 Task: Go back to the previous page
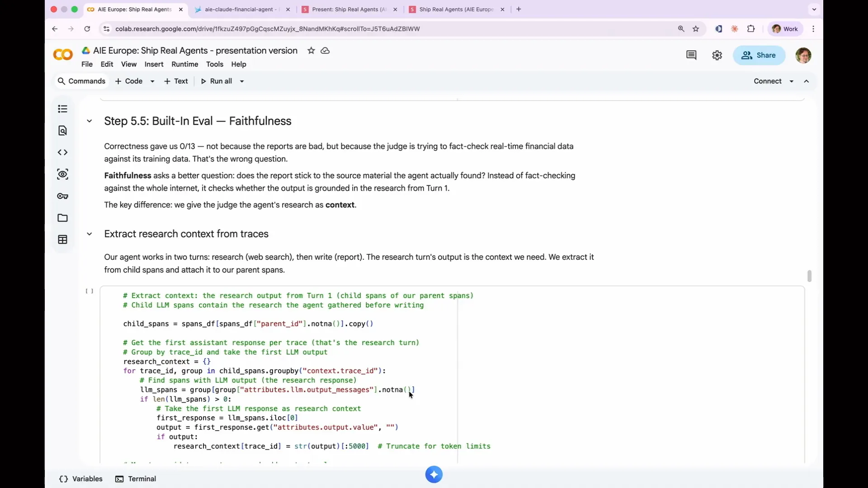coord(55,29)
